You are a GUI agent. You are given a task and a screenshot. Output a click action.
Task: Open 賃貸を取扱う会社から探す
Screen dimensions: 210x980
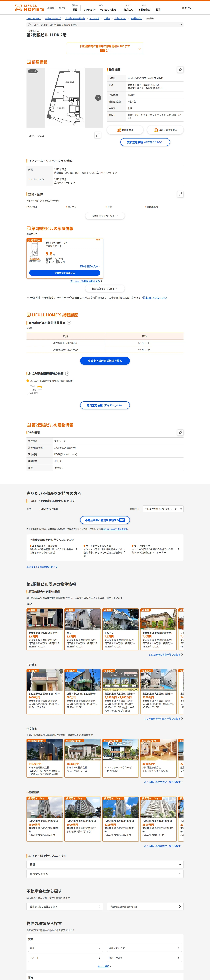coord(65,906)
